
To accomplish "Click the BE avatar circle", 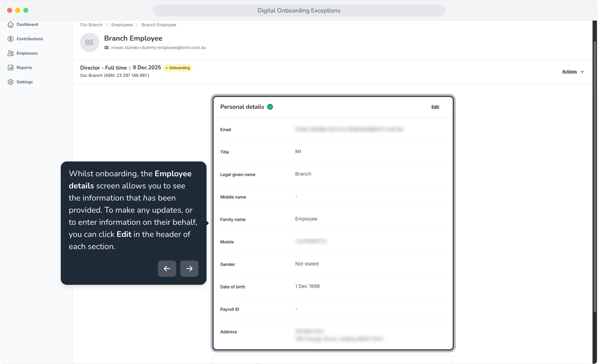I will tap(90, 42).
